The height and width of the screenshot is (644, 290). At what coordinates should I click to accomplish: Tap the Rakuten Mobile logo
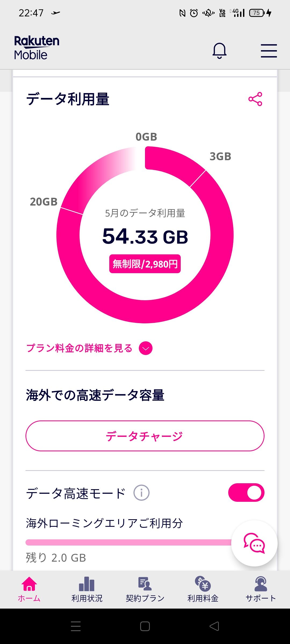tap(37, 48)
